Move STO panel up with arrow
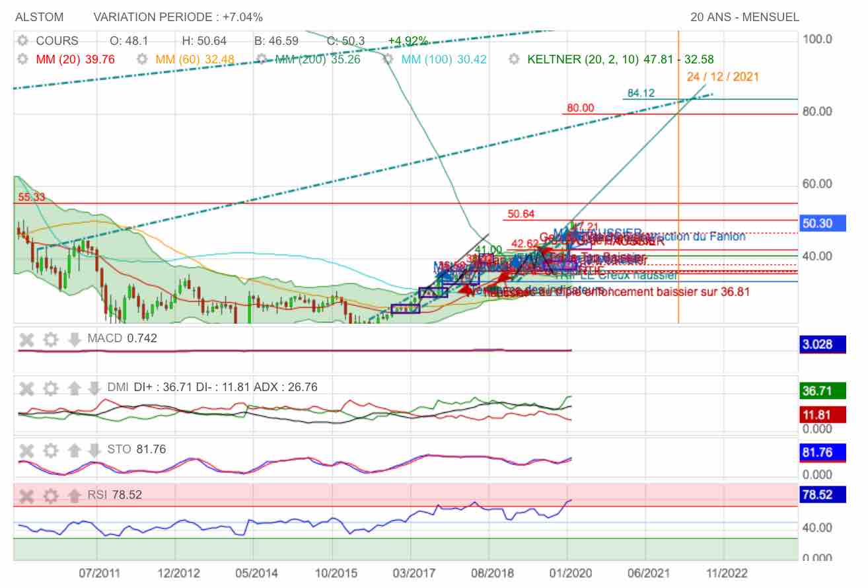 [75, 451]
